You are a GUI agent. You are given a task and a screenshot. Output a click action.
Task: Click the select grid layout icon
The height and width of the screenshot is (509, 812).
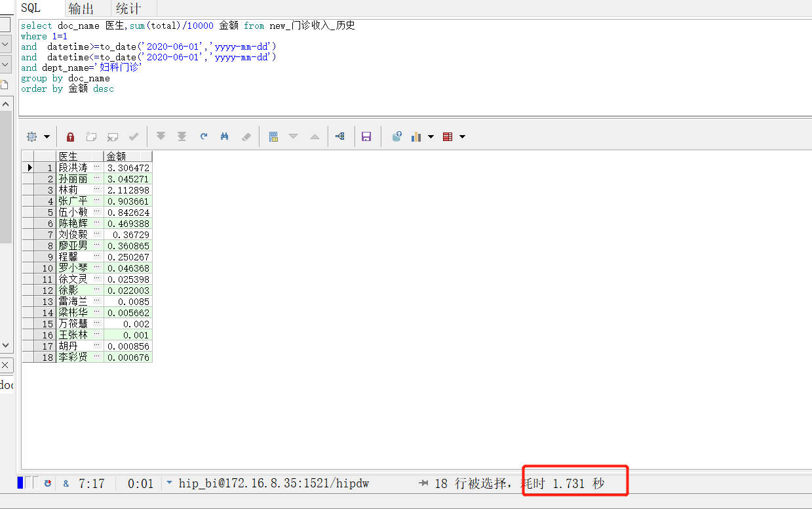click(x=31, y=136)
